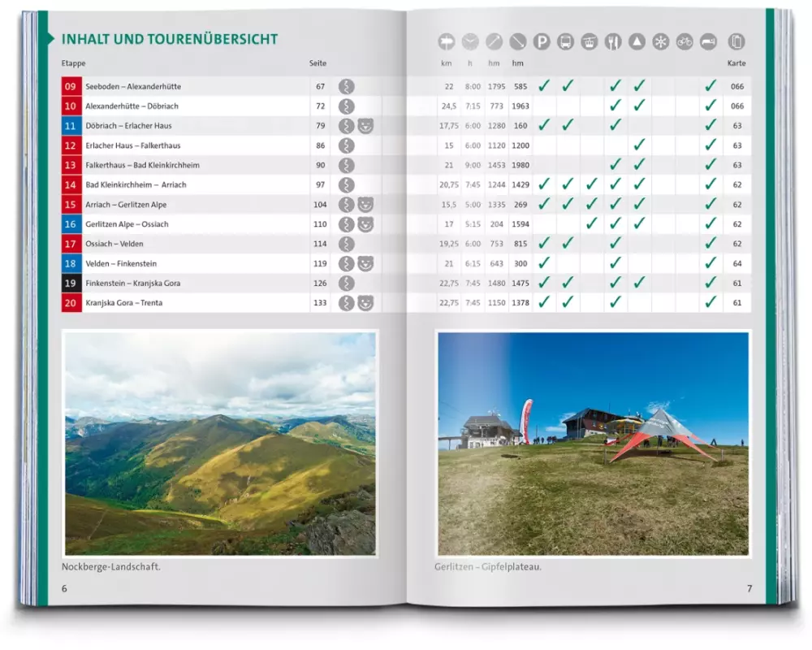Click the bear face icon for stage 11
This screenshot has width=812, height=650.
[x=366, y=126]
